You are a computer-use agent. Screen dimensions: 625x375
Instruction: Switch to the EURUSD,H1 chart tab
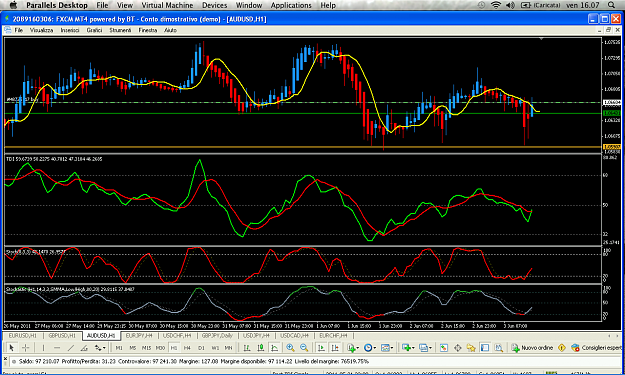click(22, 336)
